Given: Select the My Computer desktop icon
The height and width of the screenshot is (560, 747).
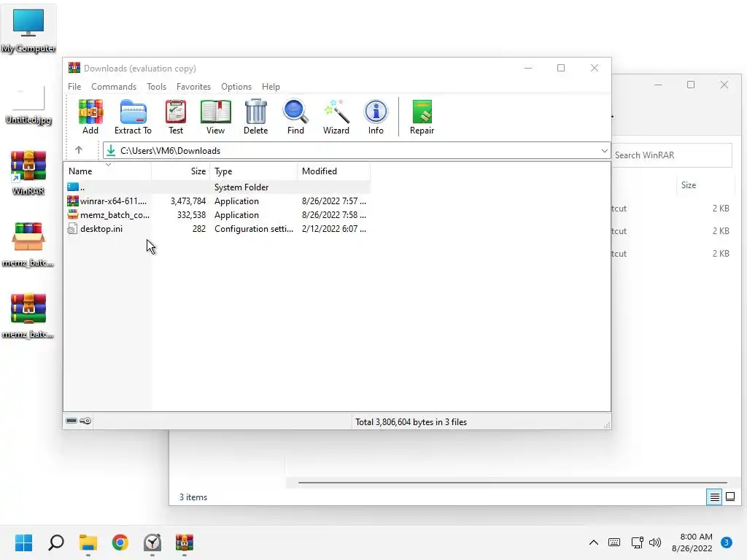Looking at the screenshot, I should (x=28, y=30).
